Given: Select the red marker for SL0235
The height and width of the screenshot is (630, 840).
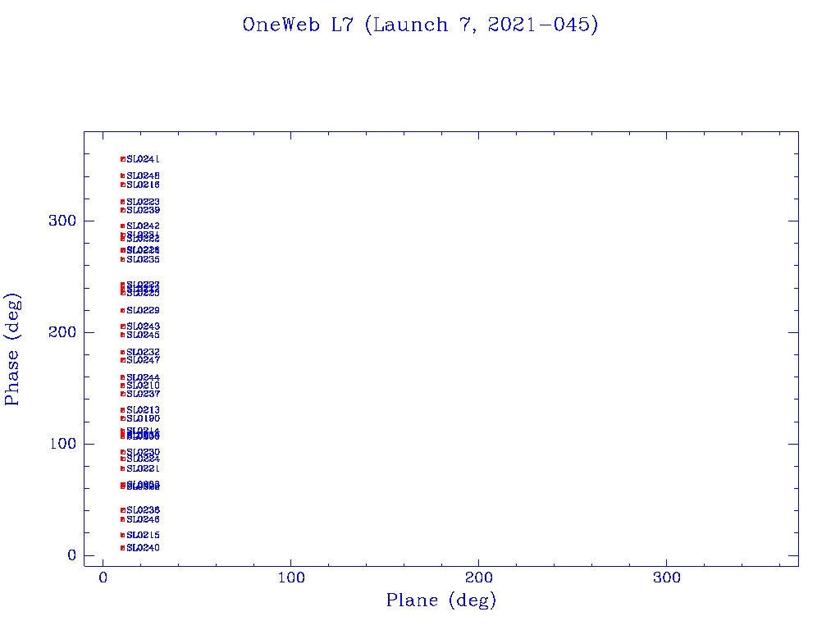Looking at the screenshot, I should pos(122,260).
